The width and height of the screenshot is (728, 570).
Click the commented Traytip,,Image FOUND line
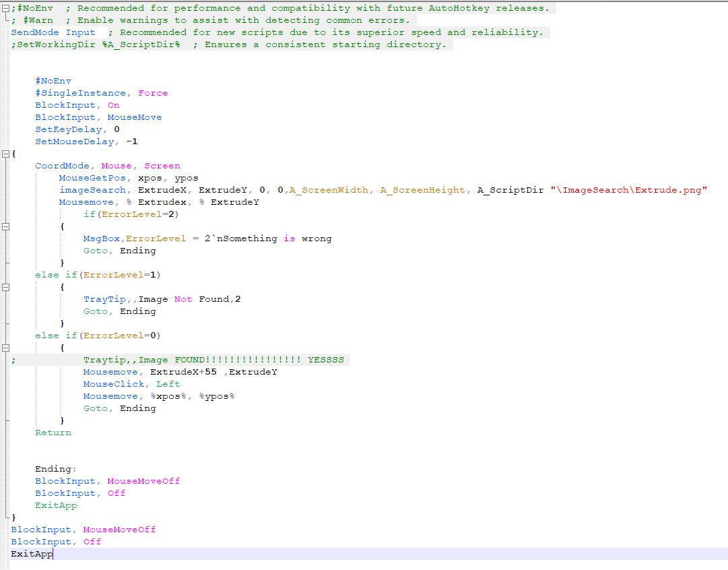[213, 360]
